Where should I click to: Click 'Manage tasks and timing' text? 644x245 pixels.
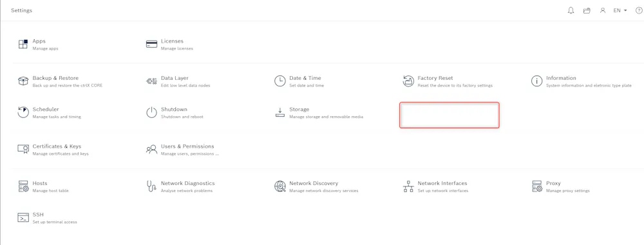tap(57, 117)
